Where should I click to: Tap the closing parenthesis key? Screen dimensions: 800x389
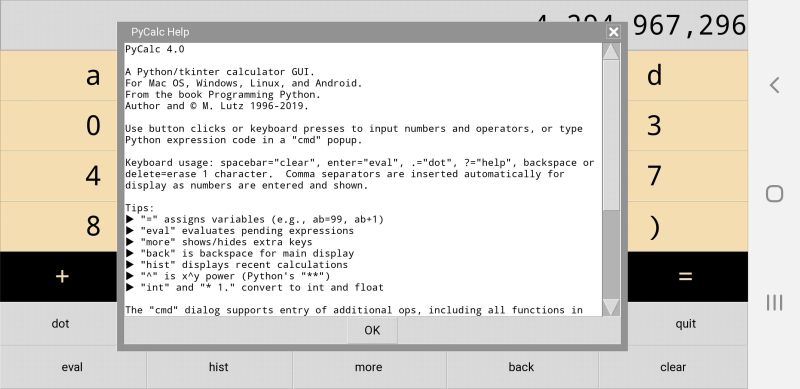(688, 226)
